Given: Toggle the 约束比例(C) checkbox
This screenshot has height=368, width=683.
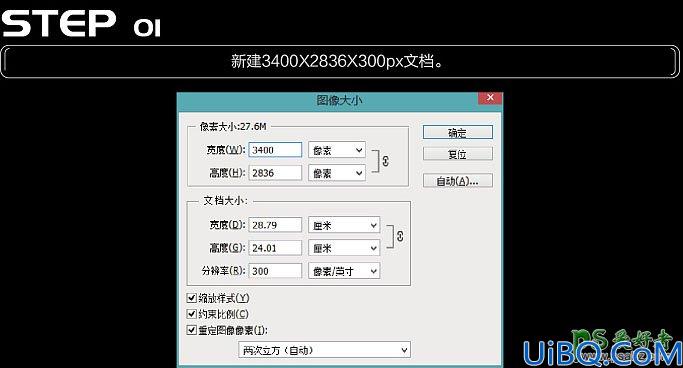Looking at the screenshot, I should pos(191,314).
